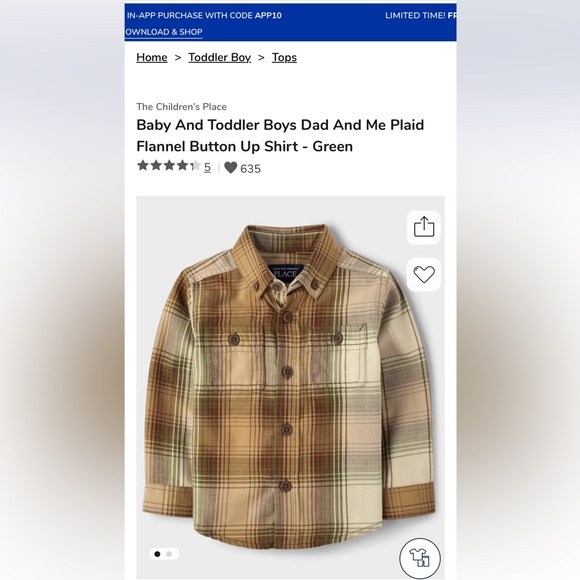
Task: Go to Toddler Boy category
Action: click(219, 57)
